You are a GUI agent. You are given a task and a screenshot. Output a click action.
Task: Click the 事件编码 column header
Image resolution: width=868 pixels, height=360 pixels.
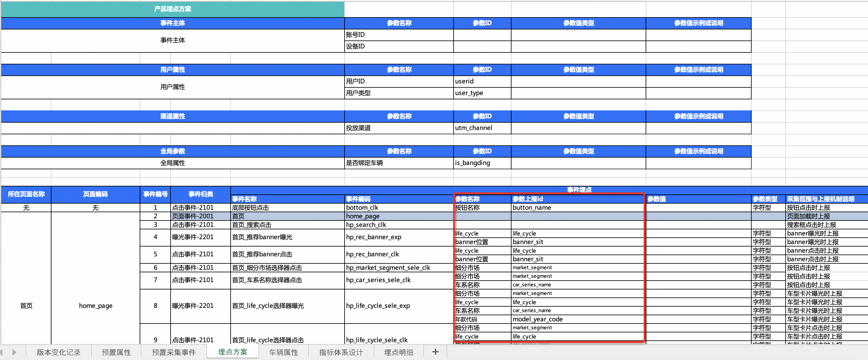[399, 199]
